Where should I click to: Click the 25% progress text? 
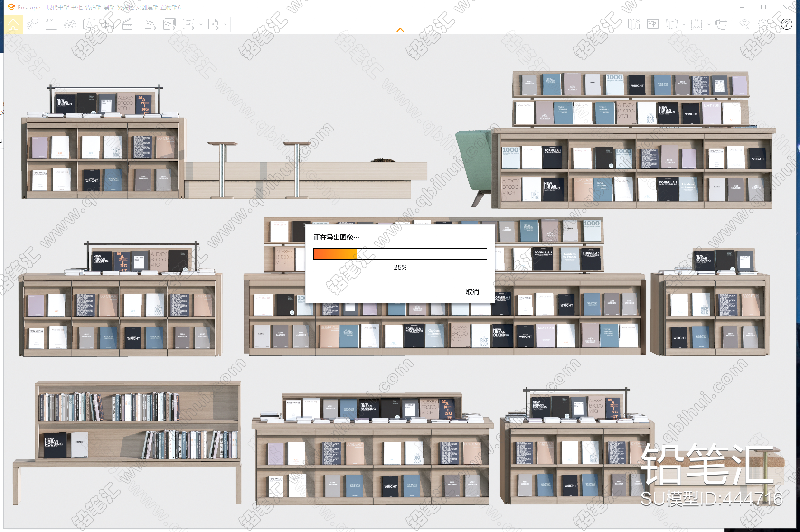(400, 267)
